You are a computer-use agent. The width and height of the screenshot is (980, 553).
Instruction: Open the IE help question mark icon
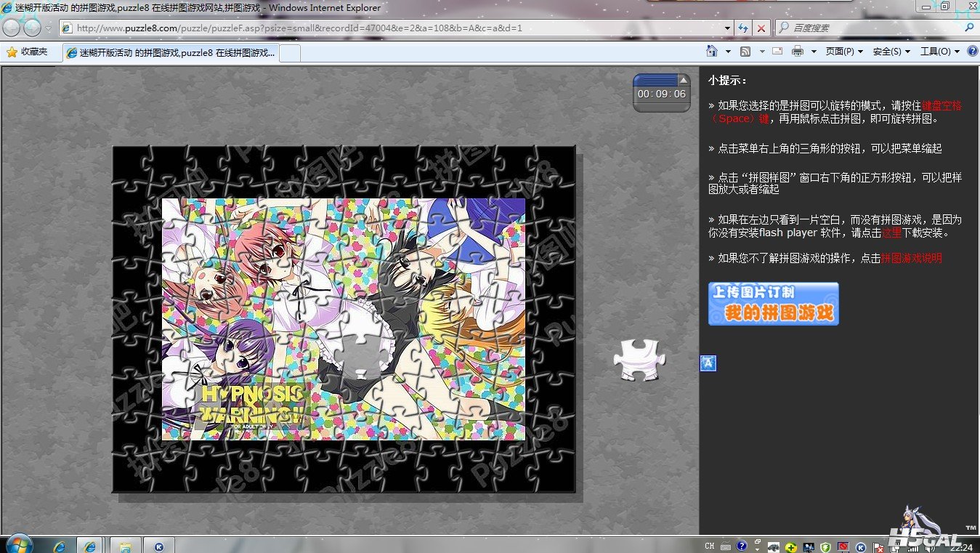coord(972,52)
